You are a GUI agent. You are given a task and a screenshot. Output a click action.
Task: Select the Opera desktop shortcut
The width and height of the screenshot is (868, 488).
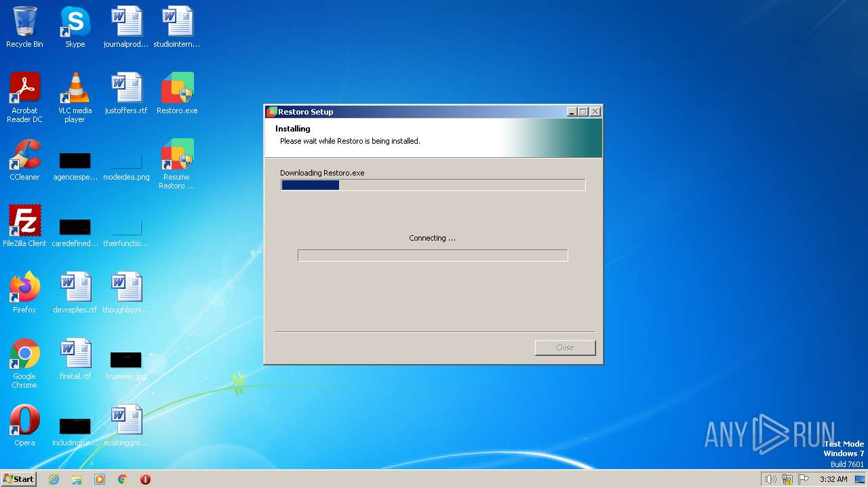[x=24, y=426]
